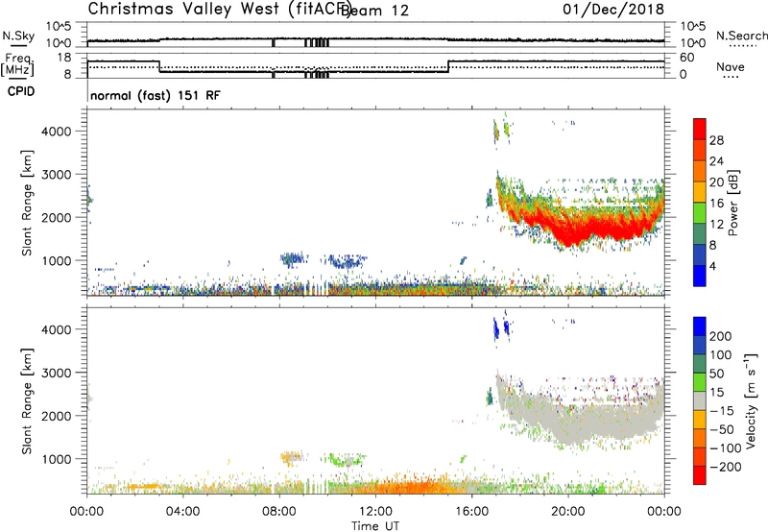Click the green patch near 1000 km in velocity panel
This screenshot has height=532, width=768.
coord(345,460)
